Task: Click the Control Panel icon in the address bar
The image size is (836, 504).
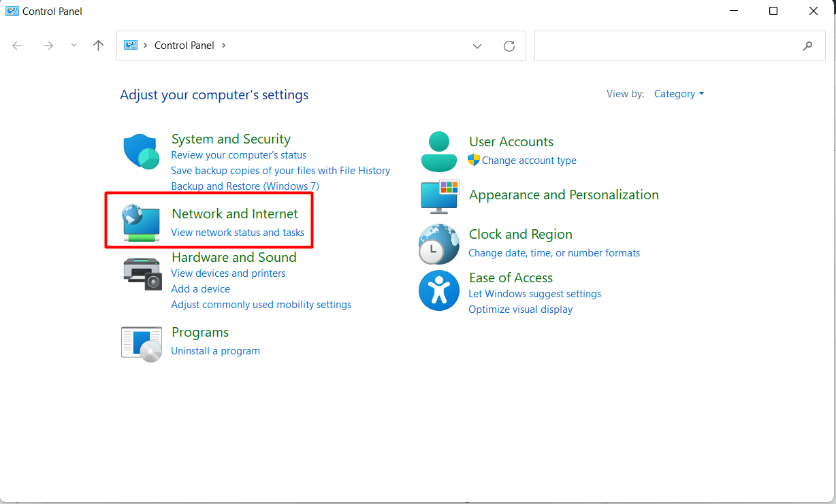Action: point(129,45)
